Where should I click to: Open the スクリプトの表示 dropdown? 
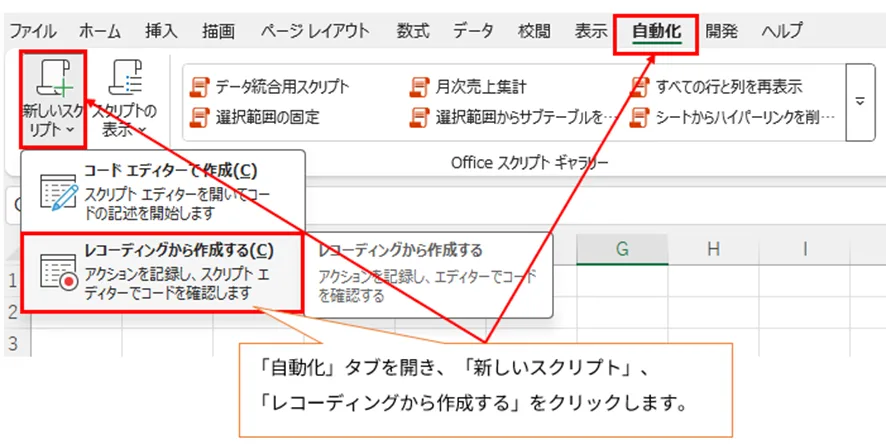click(x=125, y=99)
